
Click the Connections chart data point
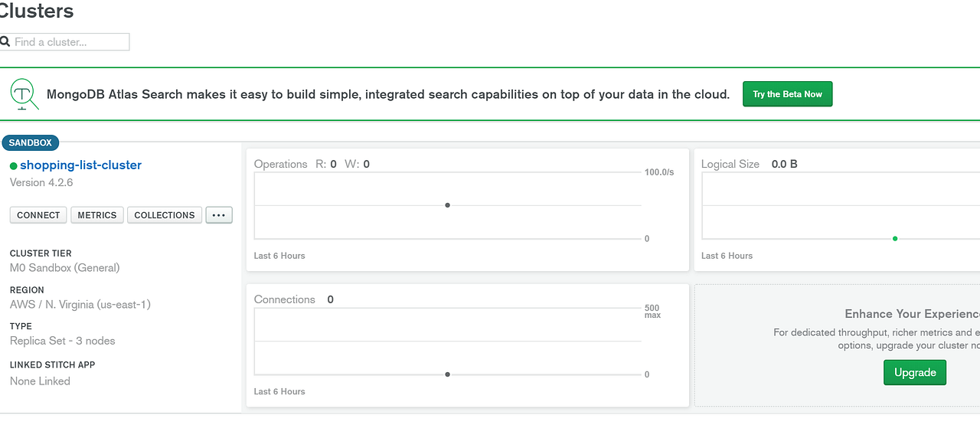click(448, 374)
